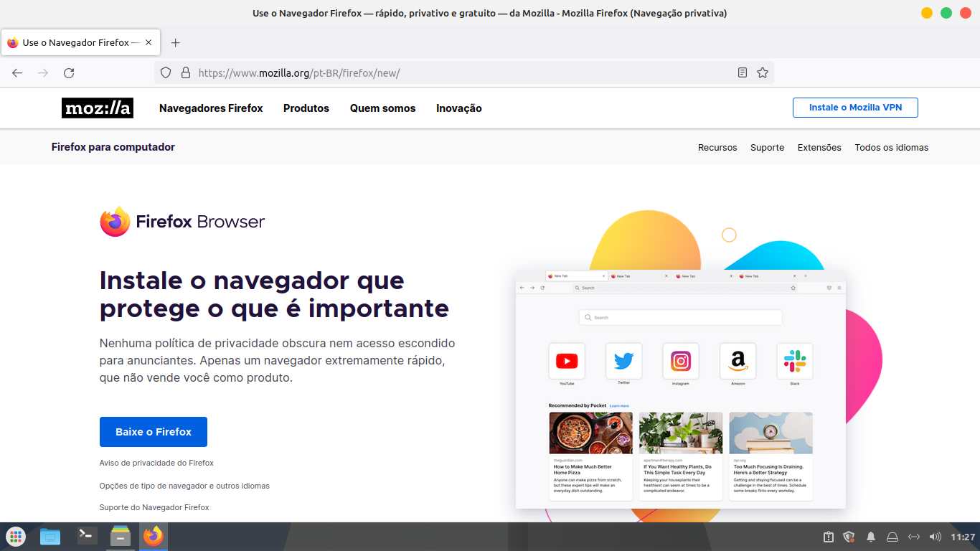This screenshot has height=551, width=980.
Task: Open a new tab with plus button
Action: tap(176, 42)
